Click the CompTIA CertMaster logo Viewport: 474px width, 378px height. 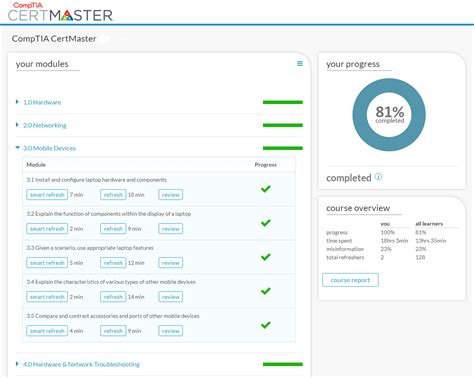pyautogui.click(x=60, y=12)
